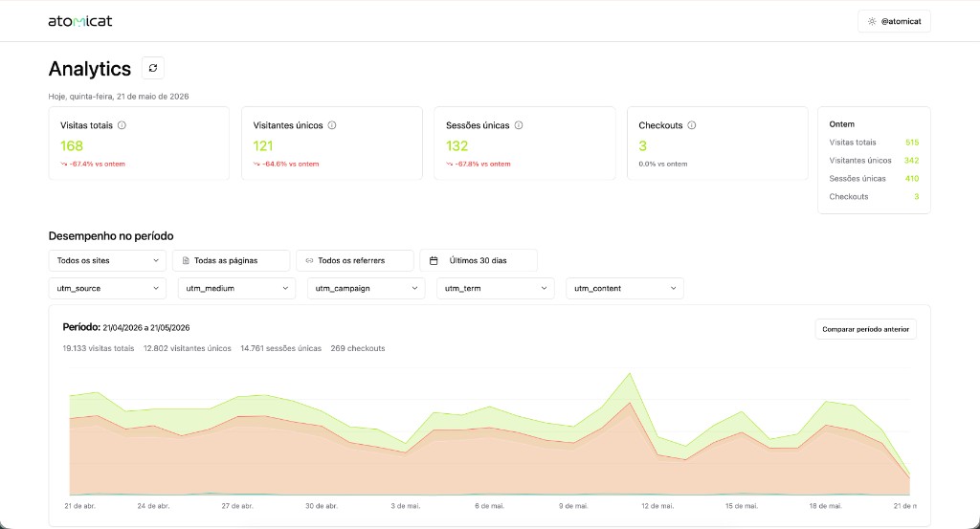The width and height of the screenshot is (980, 529).
Task: Click Comparar período anterior button
Action: click(865, 329)
